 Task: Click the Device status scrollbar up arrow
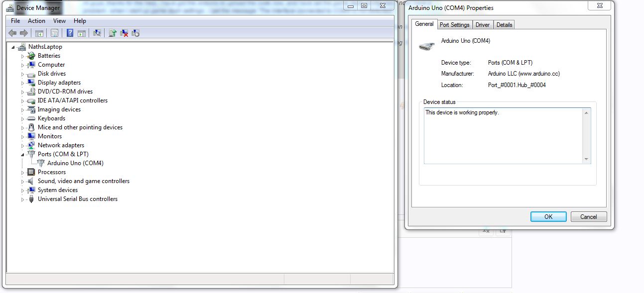586,113
